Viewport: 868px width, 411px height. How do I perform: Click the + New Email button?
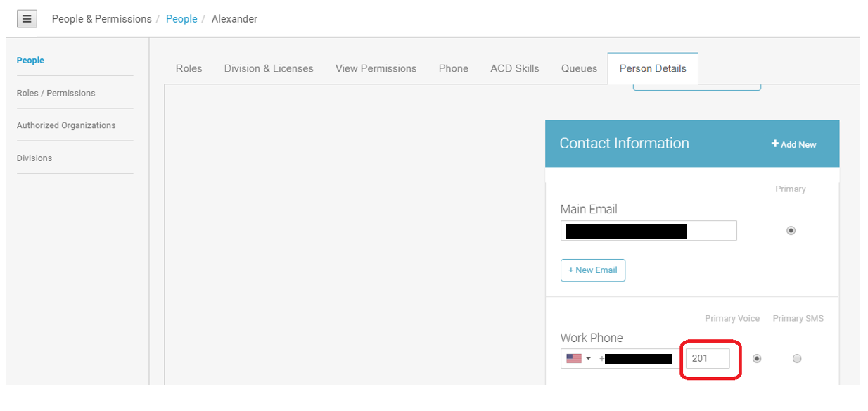coord(593,270)
